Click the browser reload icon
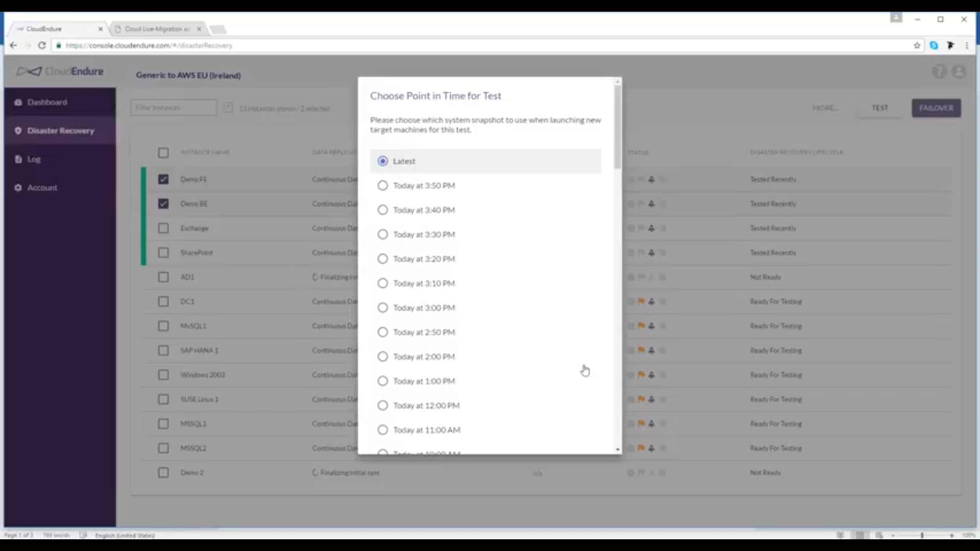This screenshot has height=551, width=980. pos(42,45)
